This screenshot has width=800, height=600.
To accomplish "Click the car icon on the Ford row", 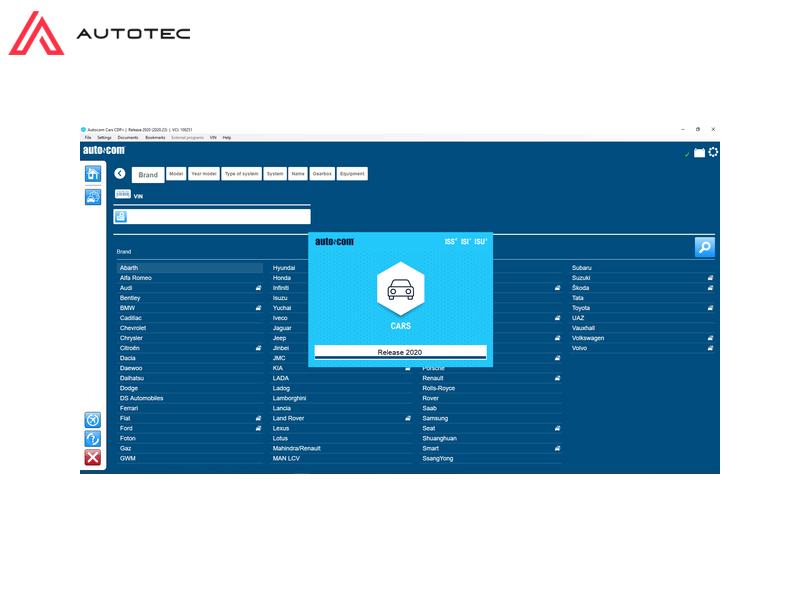I will point(258,428).
